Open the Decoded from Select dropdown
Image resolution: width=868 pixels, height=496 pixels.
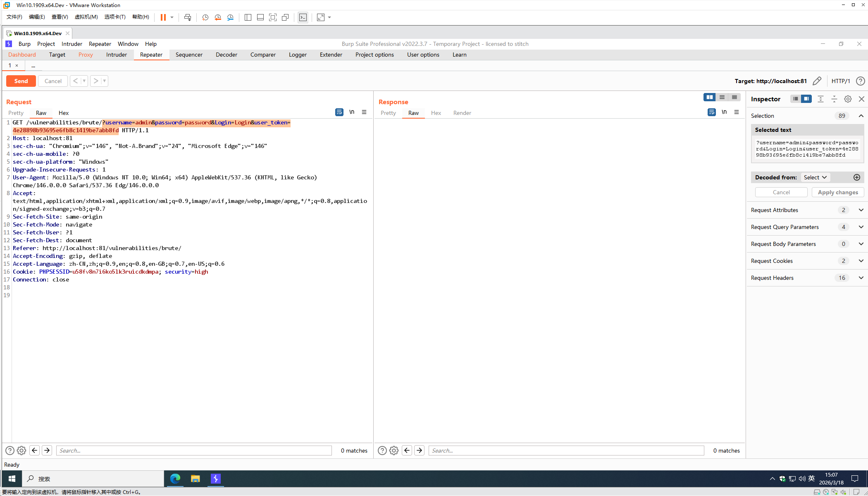[815, 177]
